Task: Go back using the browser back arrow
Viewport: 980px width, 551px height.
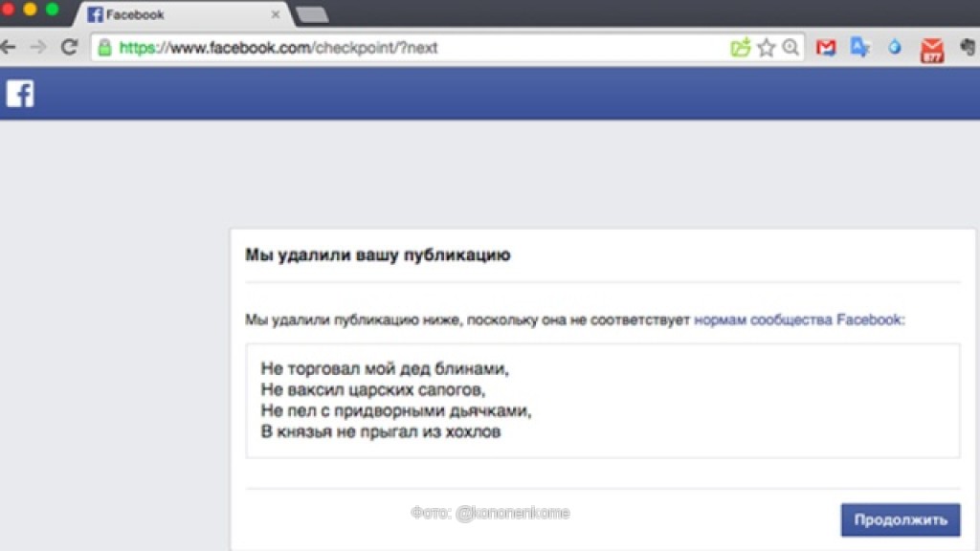Action: (x=9, y=47)
